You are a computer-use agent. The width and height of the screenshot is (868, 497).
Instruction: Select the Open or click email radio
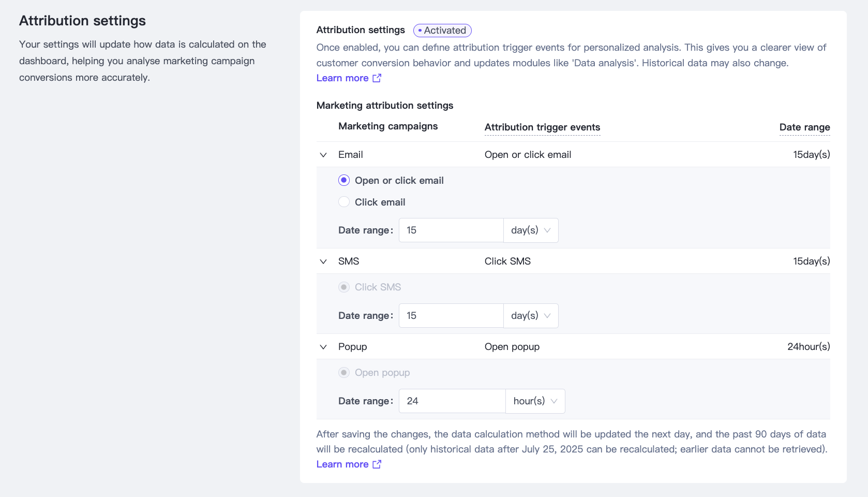coord(344,180)
